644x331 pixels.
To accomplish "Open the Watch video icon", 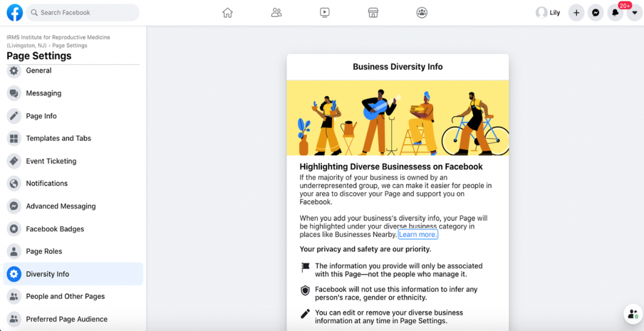I will pos(325,13).
